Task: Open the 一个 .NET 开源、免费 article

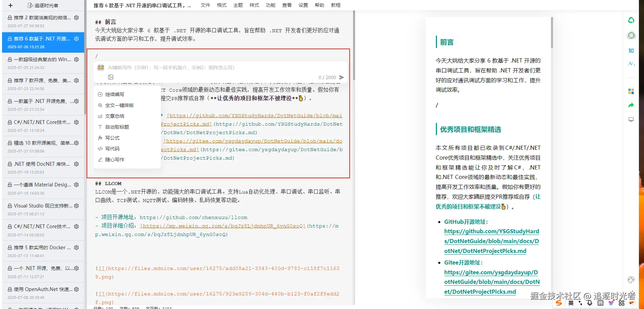Action: [43, 272]
